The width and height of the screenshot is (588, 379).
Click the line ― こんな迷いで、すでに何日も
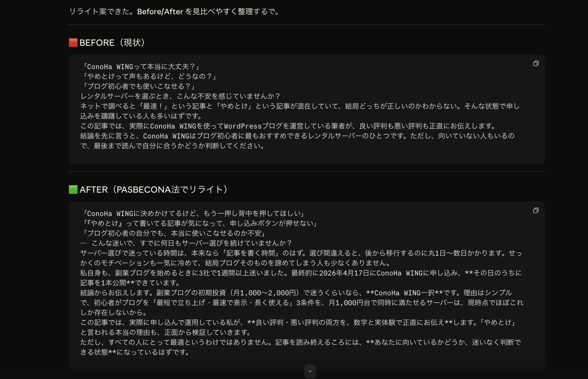[x=186, y=243]
